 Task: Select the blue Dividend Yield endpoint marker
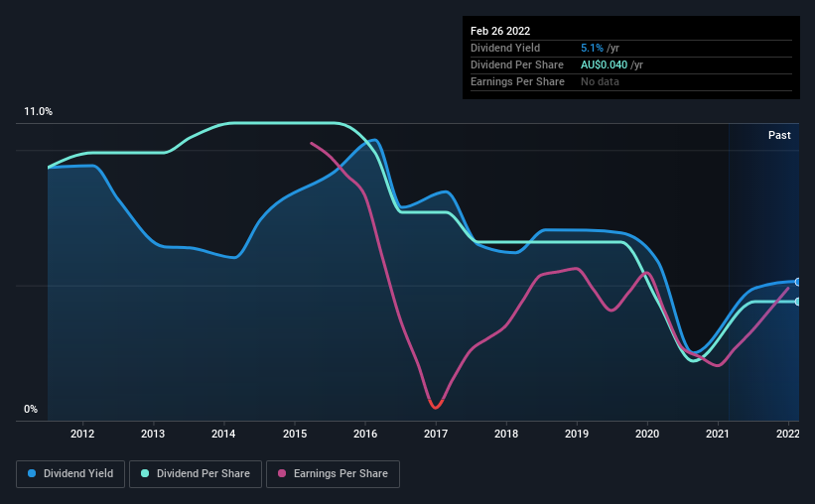click(x=797, y=282)
